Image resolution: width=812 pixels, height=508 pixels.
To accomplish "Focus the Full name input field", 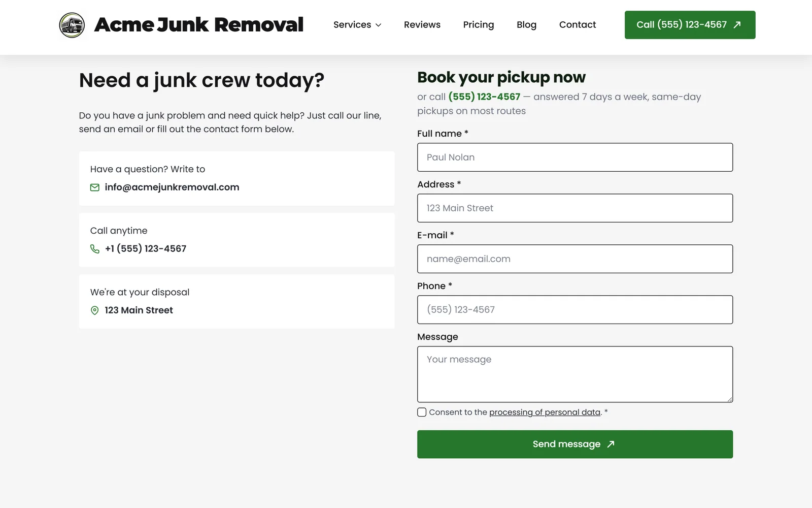I will (575, 157).
